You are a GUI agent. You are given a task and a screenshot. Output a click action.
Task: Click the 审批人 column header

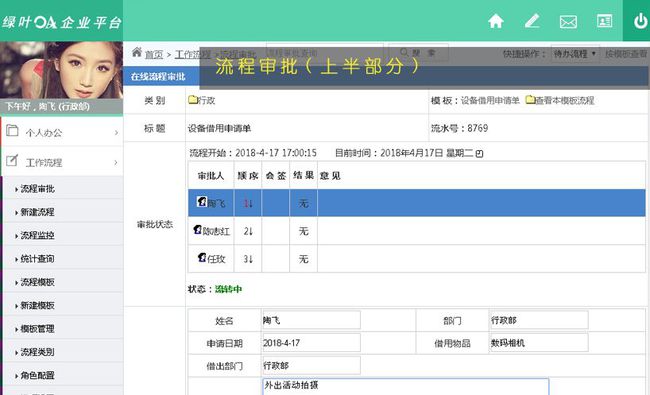211,176
